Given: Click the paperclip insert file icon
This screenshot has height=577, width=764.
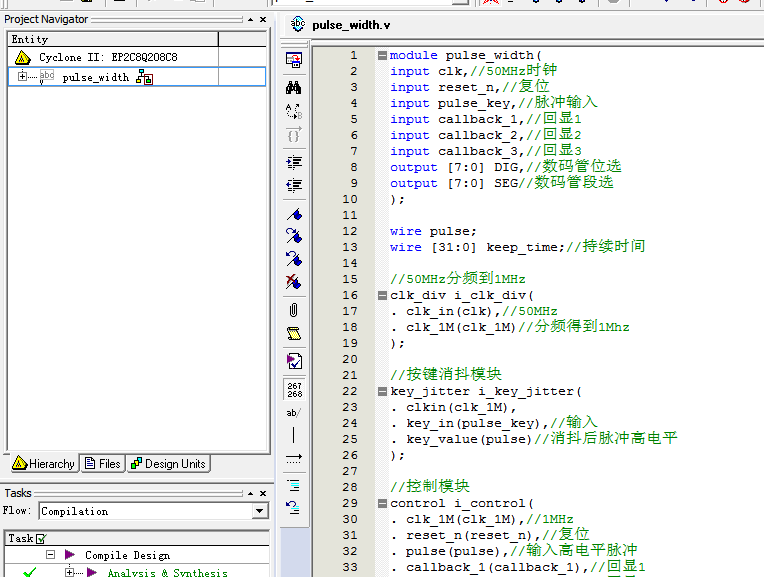Looking at the screenshot, I should [294, 309].
